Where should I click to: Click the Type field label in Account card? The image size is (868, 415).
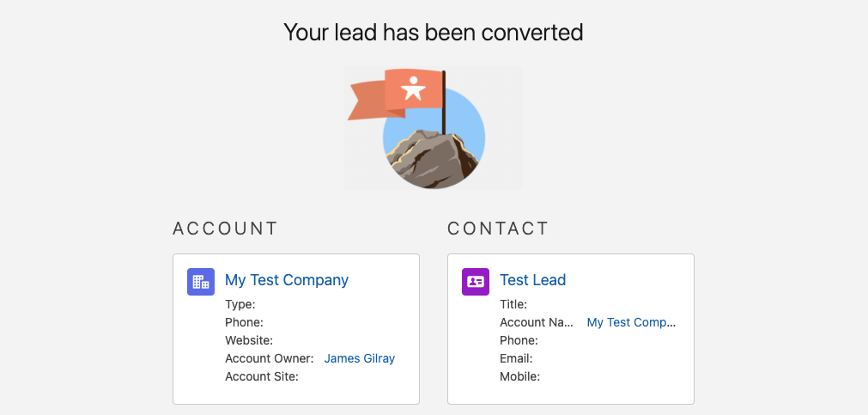pyautogui.click(x=240, y=304)
